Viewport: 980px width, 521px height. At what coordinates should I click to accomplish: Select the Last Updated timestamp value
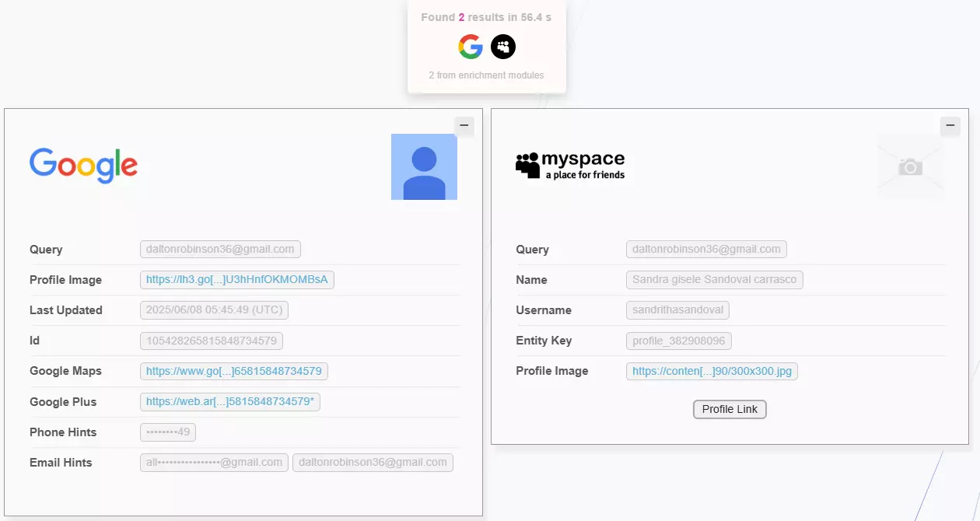click(214, 310)
